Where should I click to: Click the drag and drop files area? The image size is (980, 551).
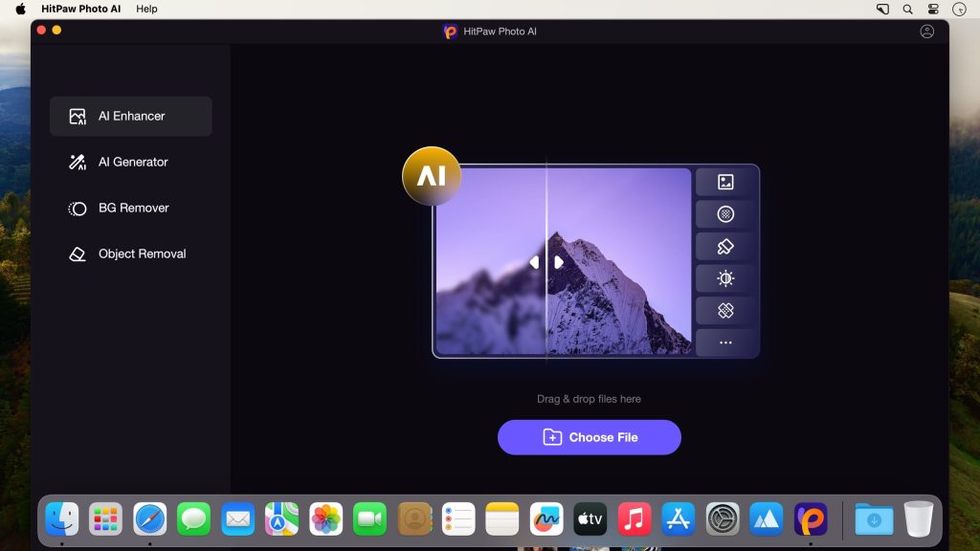(x=589, y=399)
